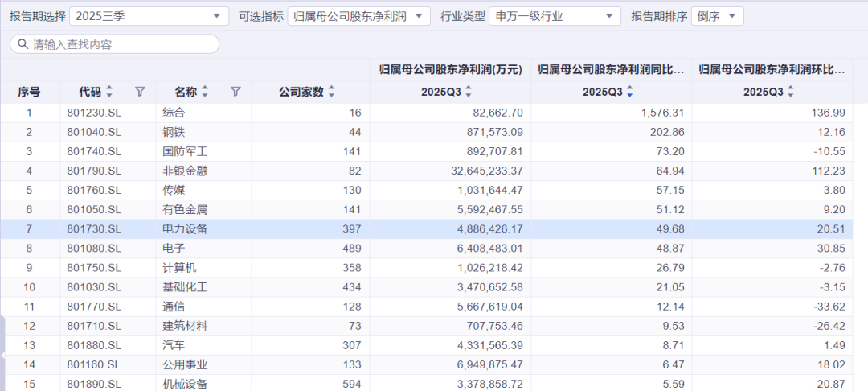Select the 建筑材料 industry row
This screenshot has height=391, width=868.
point(426,326)
